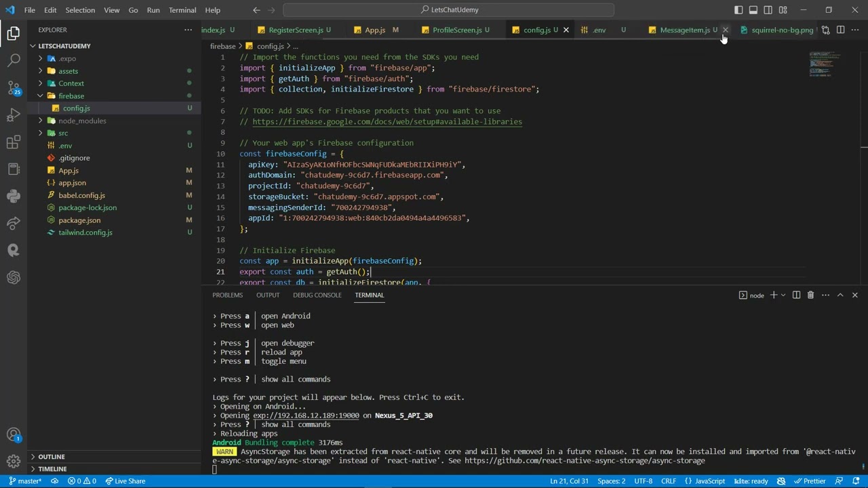Viewport: 868px width, 488px height.
Task: Open Source Control view with 25 badge
Action: [x=14, y=87]
